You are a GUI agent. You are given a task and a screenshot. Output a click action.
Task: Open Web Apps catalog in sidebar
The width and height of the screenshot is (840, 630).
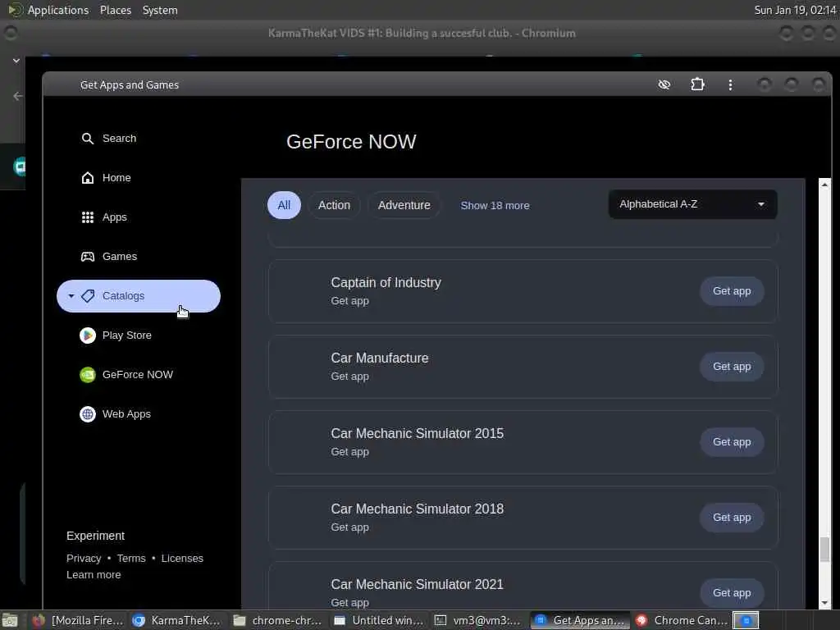click(138, 414)
